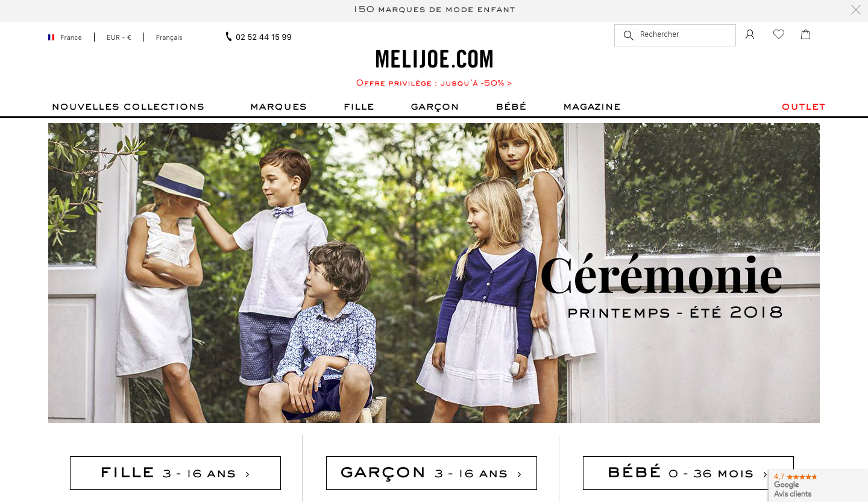Open the shopping bag icon
The width and height of the screenshot is (868, 502).
[x=805, y=34]
